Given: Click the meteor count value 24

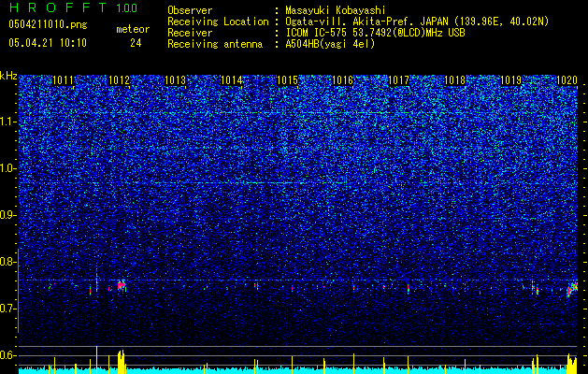Looking at the screenshot, I should (x=136, y=43).
